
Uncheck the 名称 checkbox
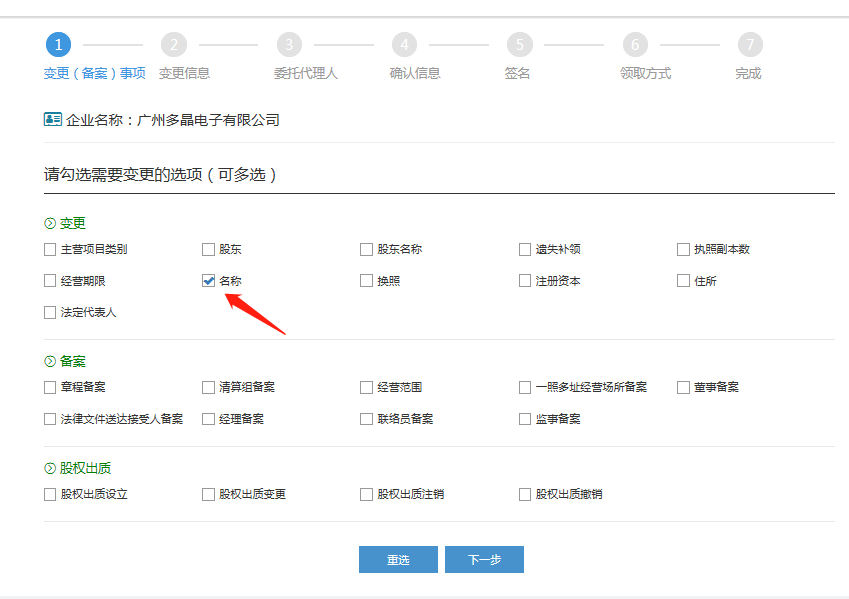pos(208,280)
